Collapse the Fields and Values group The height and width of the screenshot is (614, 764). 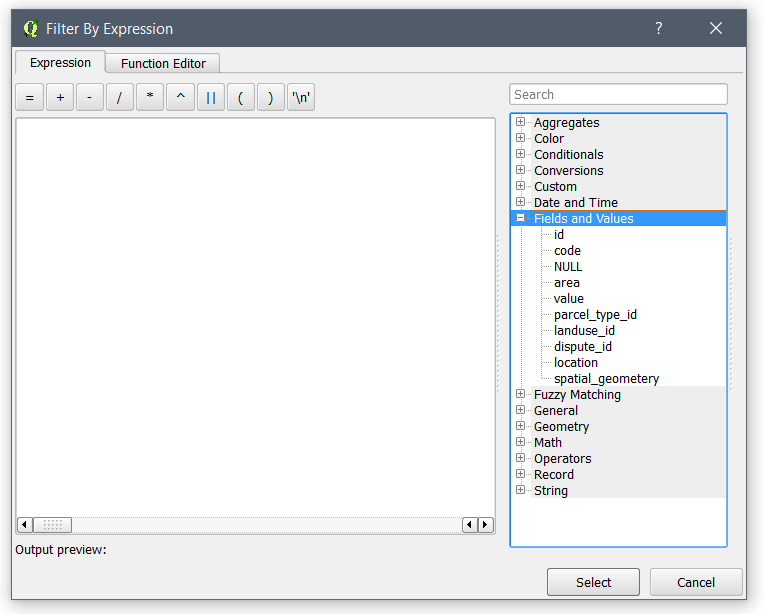pyautogui.click(x=520, y=218)
